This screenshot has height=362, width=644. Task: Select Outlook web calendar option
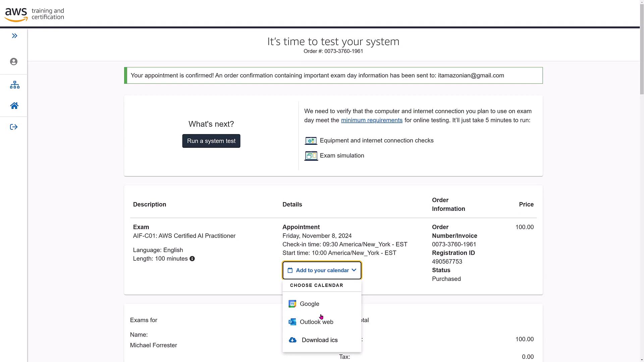pyautogui.click(x=316, y=322)
